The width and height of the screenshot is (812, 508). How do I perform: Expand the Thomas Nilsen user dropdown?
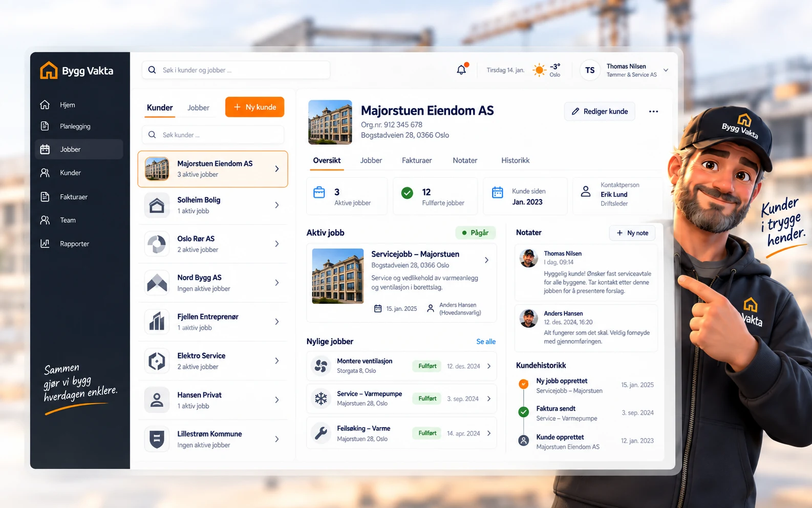point(666,70)
